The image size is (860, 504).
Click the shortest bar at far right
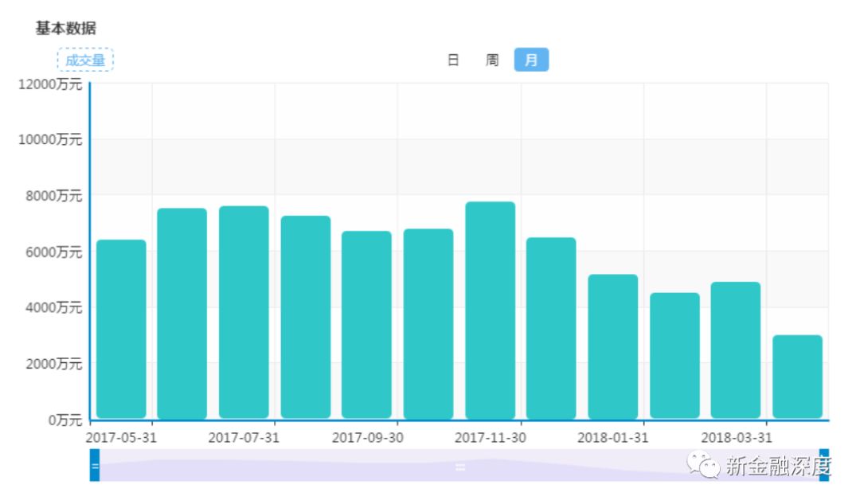[x=797, y=377]
